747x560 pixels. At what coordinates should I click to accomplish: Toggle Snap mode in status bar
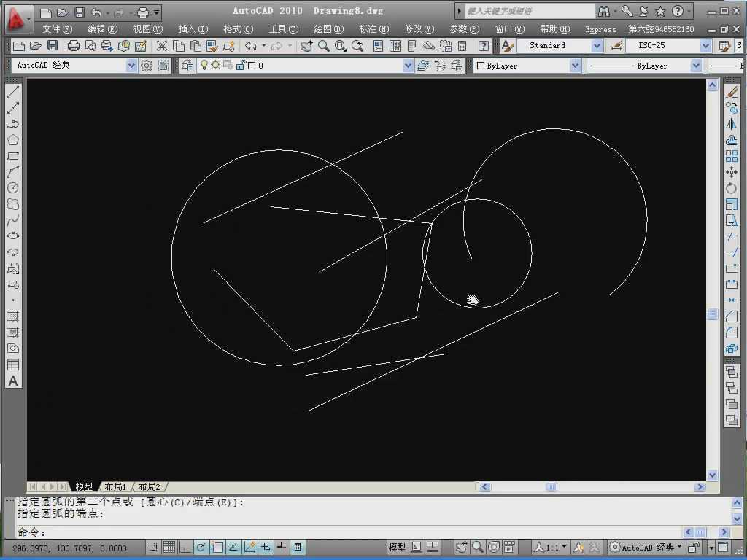(152, 547)
